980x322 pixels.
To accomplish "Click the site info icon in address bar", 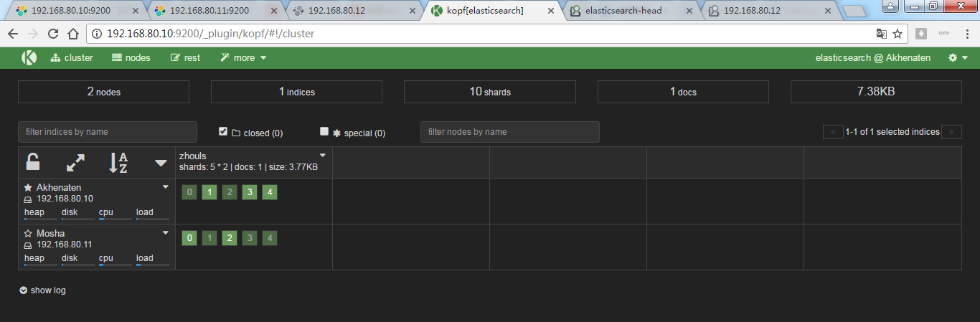I will [97, 34].
